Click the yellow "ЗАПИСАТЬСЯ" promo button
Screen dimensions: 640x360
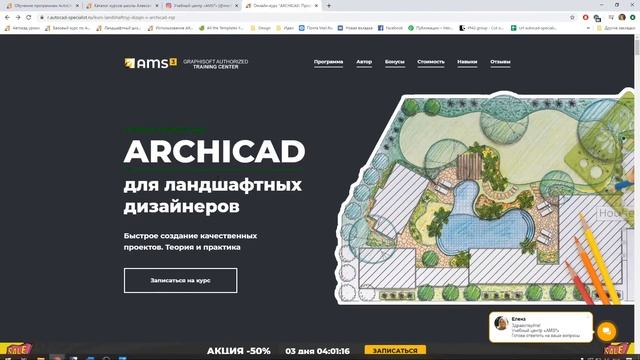coord(395,350)
